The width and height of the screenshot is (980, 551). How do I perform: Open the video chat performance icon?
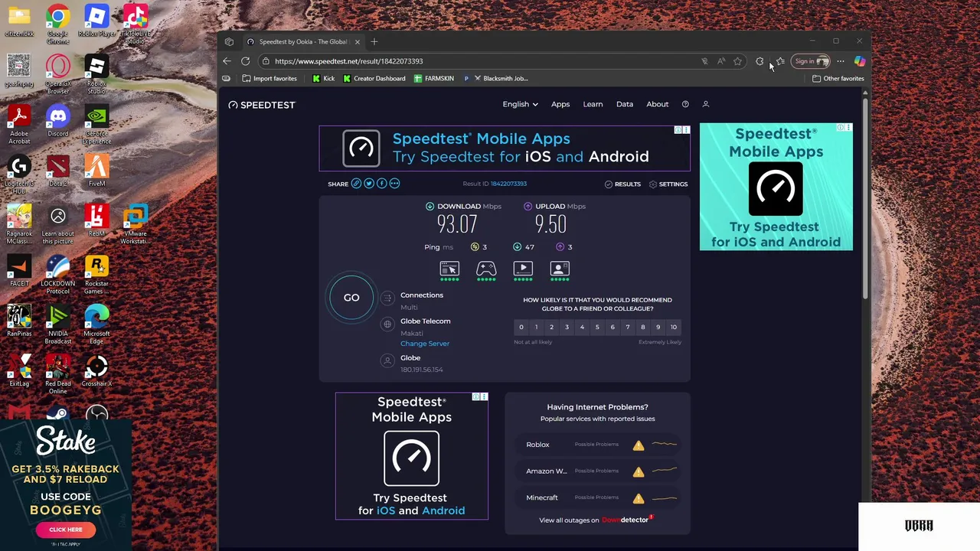[560, 269]
